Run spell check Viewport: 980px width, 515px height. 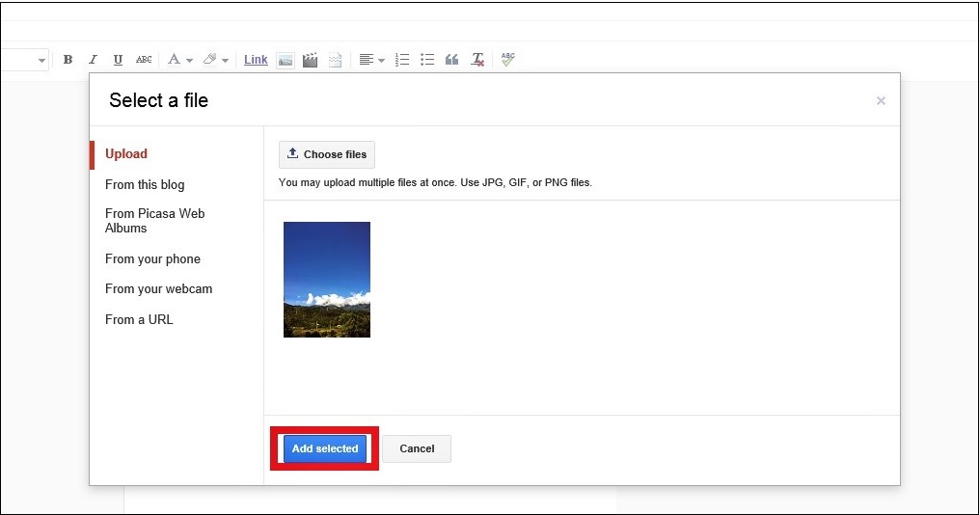507,60
